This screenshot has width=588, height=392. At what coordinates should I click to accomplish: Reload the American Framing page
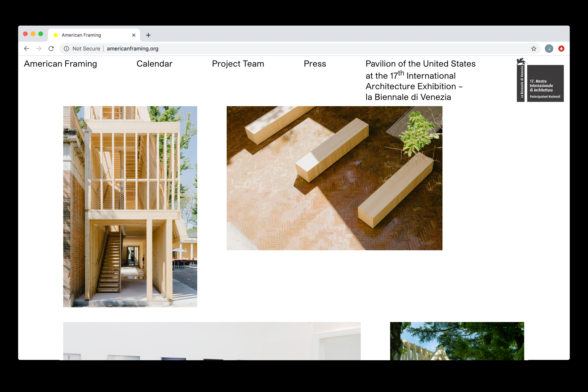pos(51,49)
